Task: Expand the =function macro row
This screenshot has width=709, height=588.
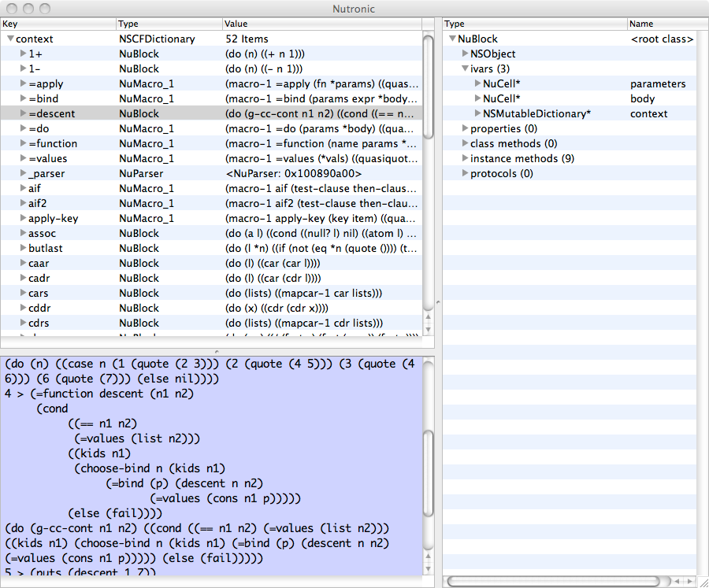Action: click(x=23, y=143)
